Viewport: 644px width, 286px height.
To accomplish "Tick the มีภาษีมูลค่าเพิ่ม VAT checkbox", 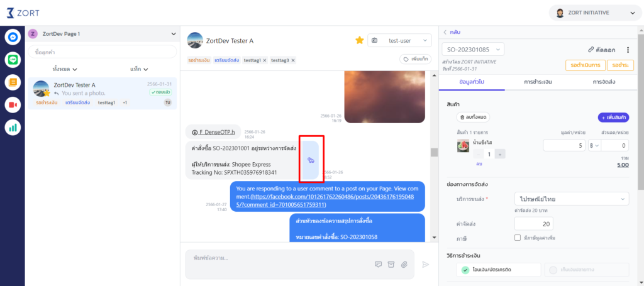I will pyautogui.click(x=518, y=238).
